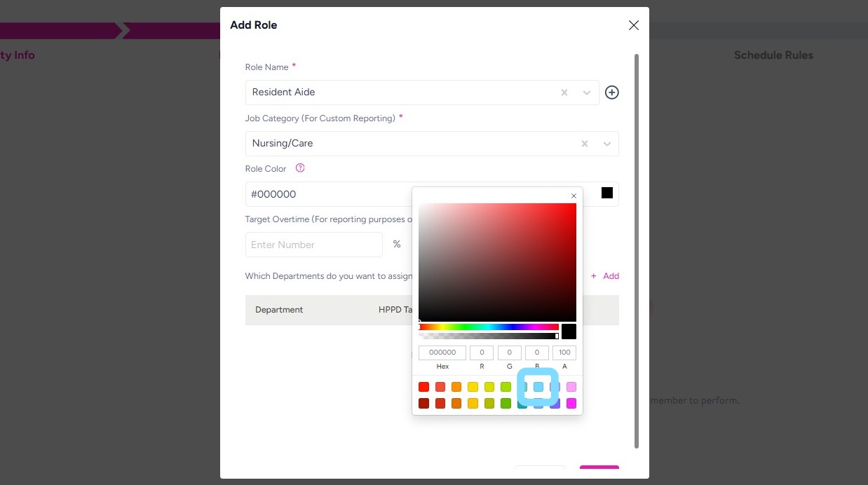Pick the bright red preset swatch
Screen dimensions: 868x485
tap(423, 387)
